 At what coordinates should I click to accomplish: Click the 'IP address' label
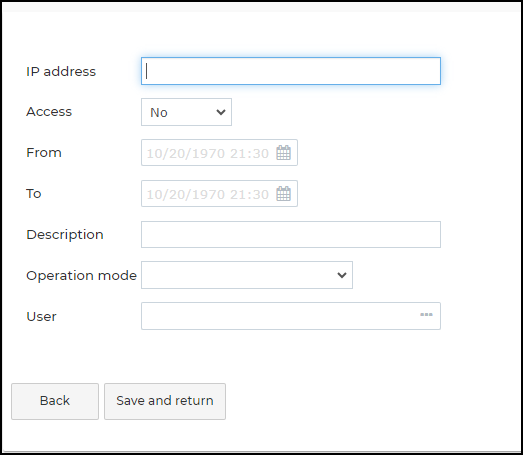click(61, 71)
